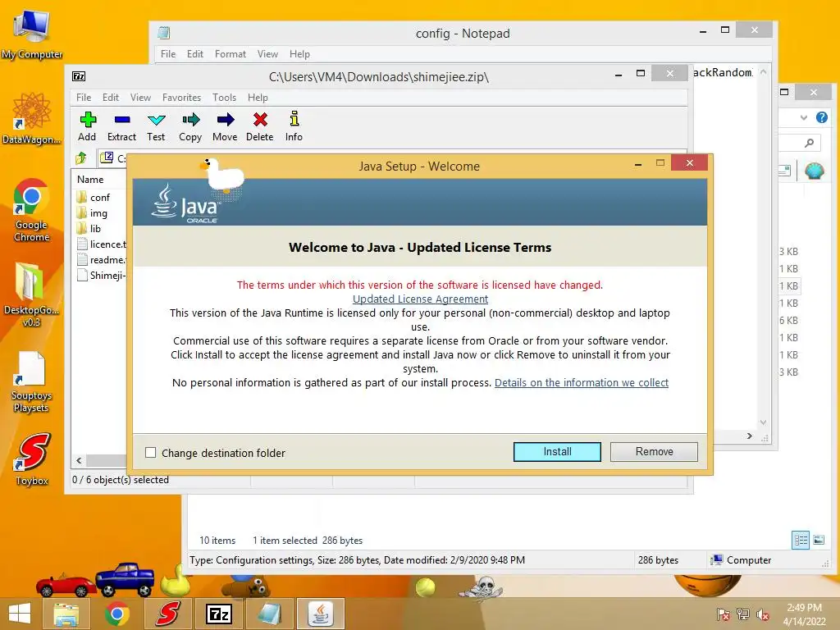Viewport: 840px width, 630px height.
Task: Open Edit menu in 7-Zip
Action: [x=111, y=98]
